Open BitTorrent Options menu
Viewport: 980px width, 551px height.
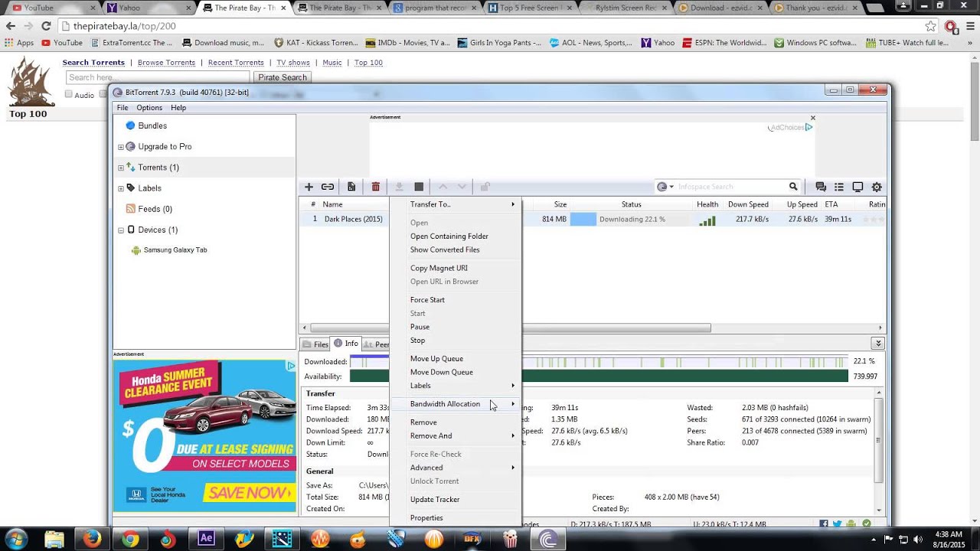point(149,108)
